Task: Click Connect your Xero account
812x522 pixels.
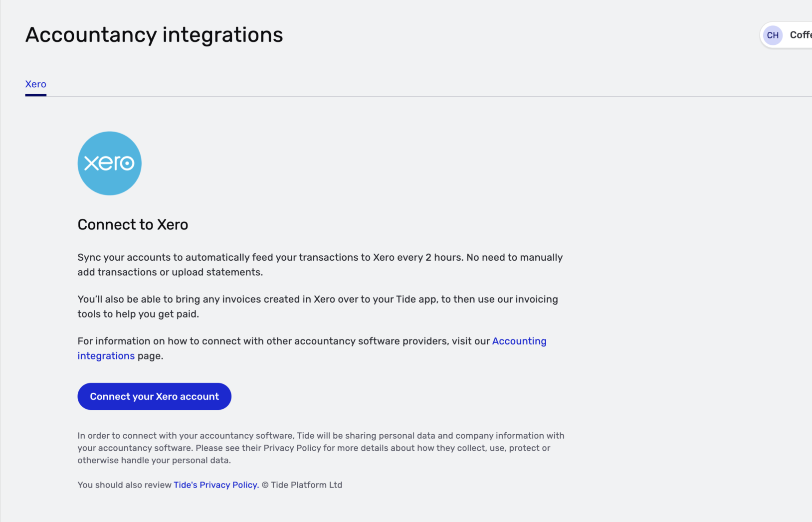Action: click(154, 396)
